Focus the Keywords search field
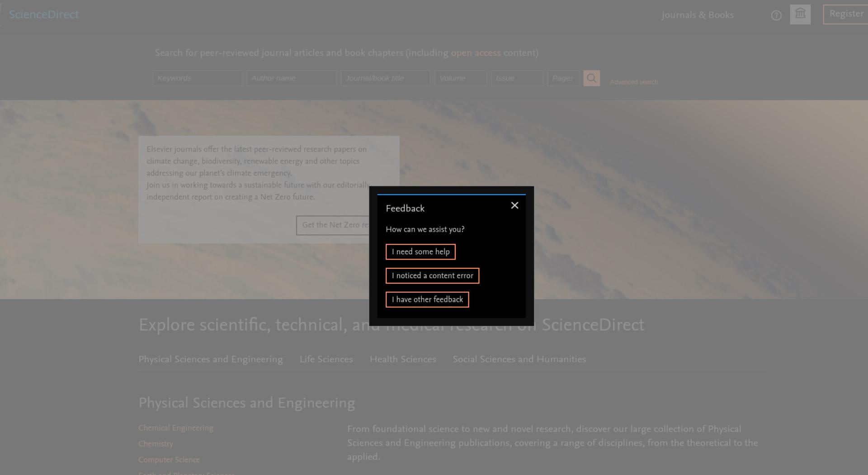 pyautogui.click(x=198, y=78)
